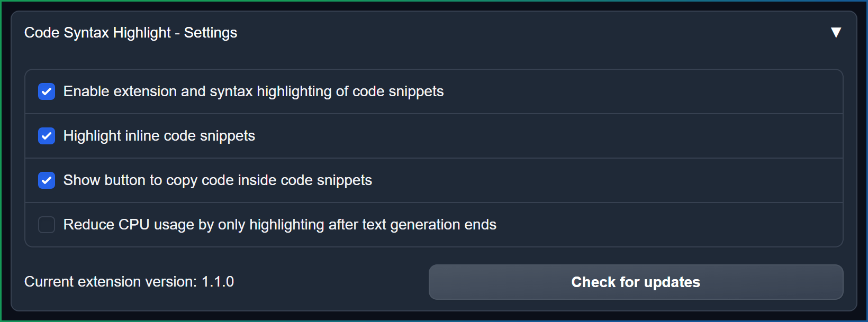This screenshot has width=868, height=322.
Task: Click the Code Syntax Highlight settings title
Action: [x=130, y=32]
